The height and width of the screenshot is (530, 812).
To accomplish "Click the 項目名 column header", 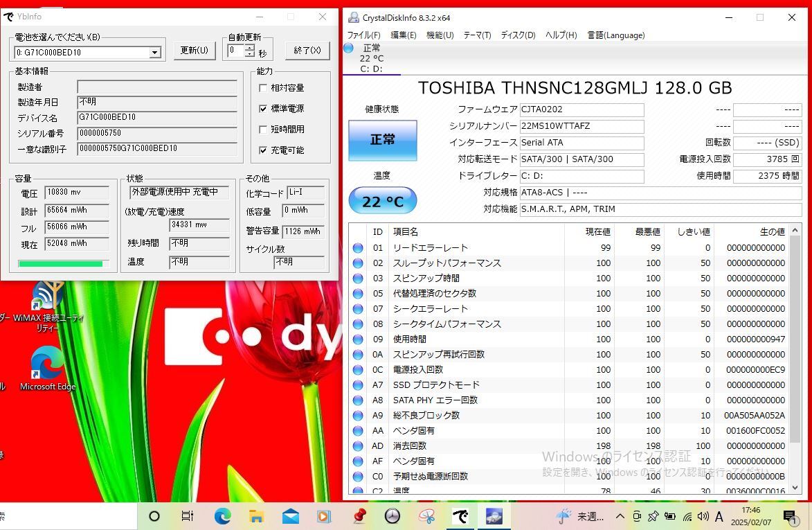I will 476,231.
